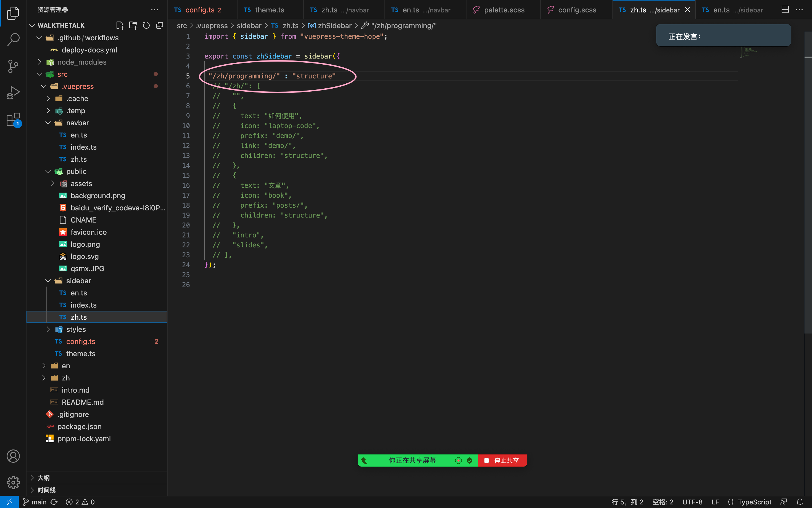The image size is (812, 508).
Task: Open navbar index.ts file
Action: tap(97, 147)
